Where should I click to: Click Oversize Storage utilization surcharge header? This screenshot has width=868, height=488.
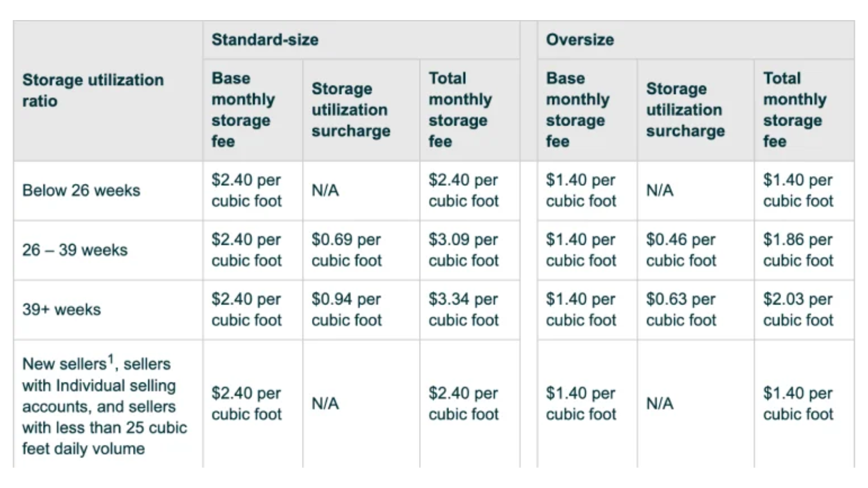[685, 110]
